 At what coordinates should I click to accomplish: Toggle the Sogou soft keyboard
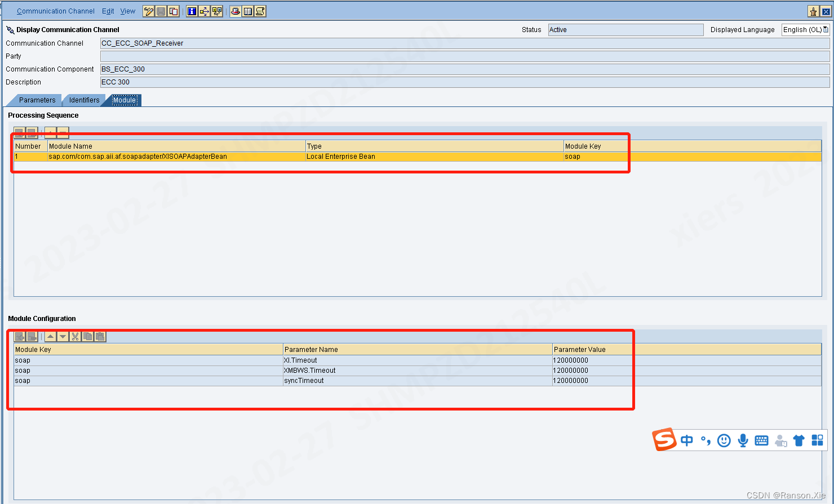coord(761,440)
